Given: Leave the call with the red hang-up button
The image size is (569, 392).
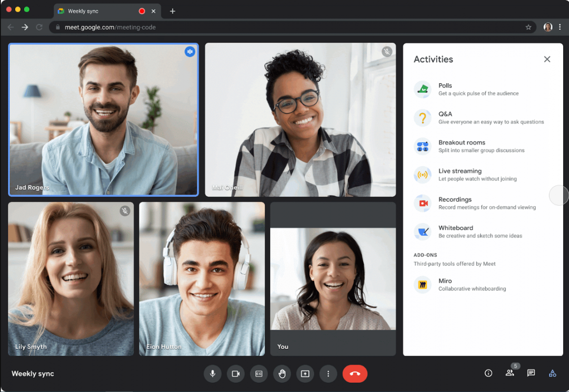Looking at the screenshot, I should 355,373.
